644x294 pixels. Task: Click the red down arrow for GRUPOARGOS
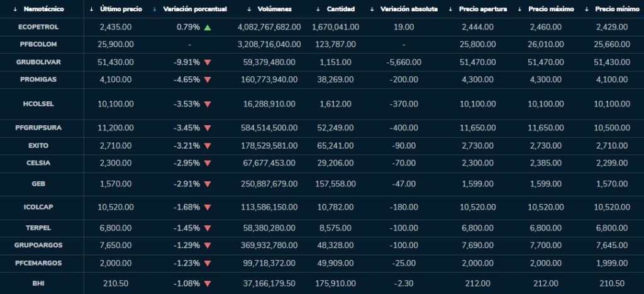click(x=208, y=246)
